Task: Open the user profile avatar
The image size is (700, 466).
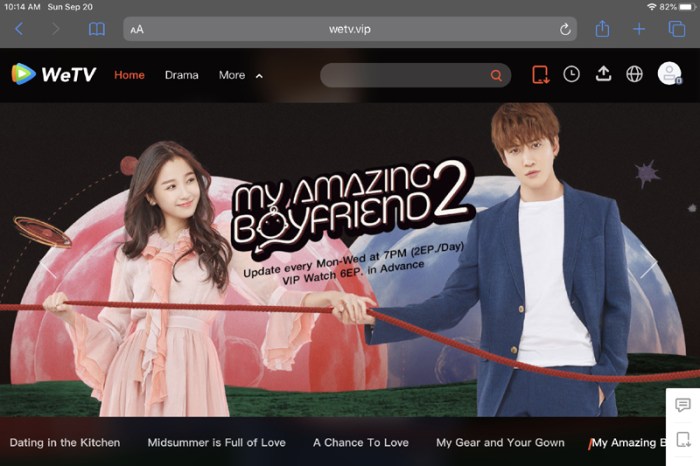Action: click(x=669, y=74)
